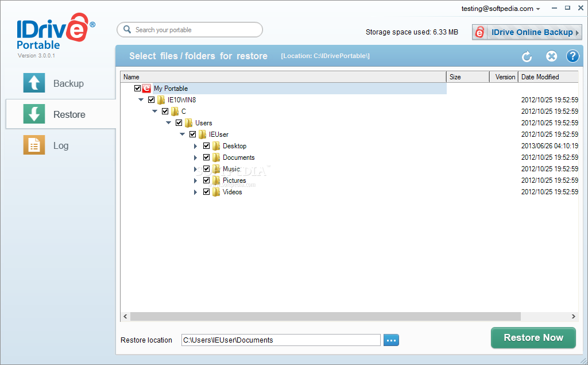Screen dimensions: 588x365
Task: Click the IE10WIN8 folder icon
Action: [161, 100]
